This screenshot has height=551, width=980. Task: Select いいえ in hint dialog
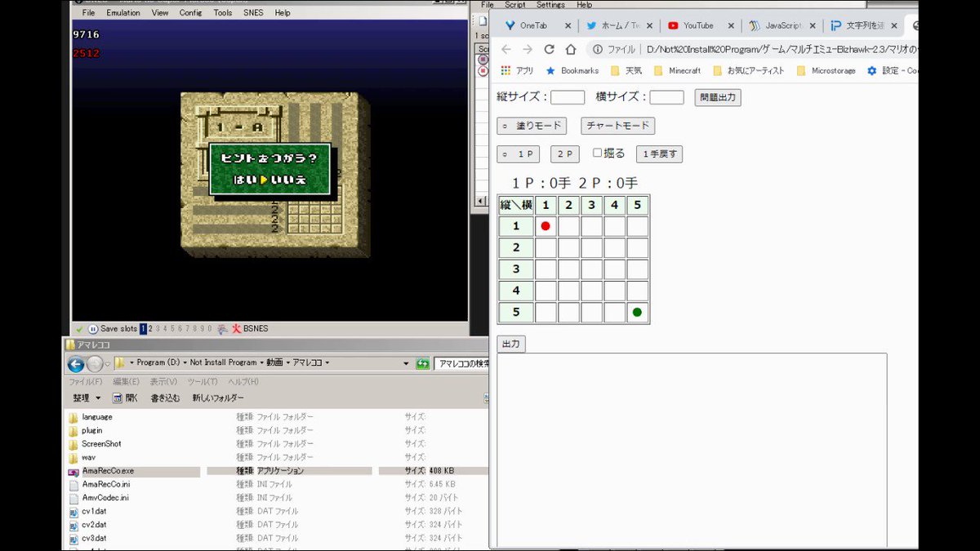click(288, 180)
